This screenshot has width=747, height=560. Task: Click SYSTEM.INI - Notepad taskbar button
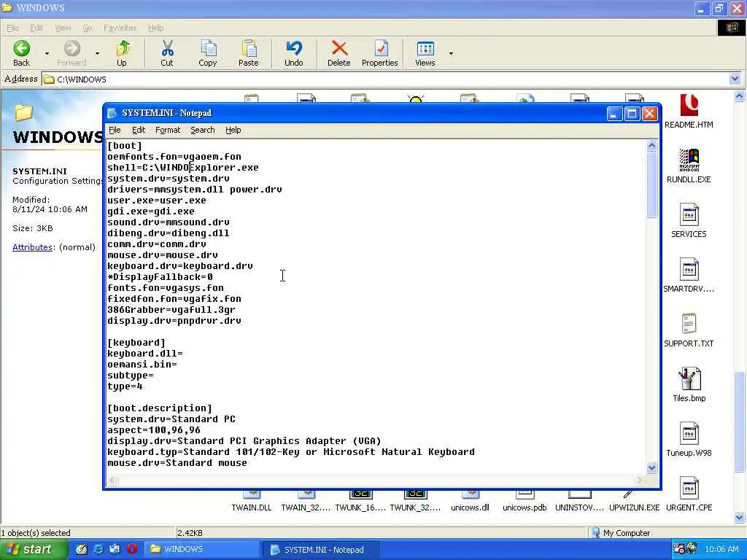coord(320,550)
